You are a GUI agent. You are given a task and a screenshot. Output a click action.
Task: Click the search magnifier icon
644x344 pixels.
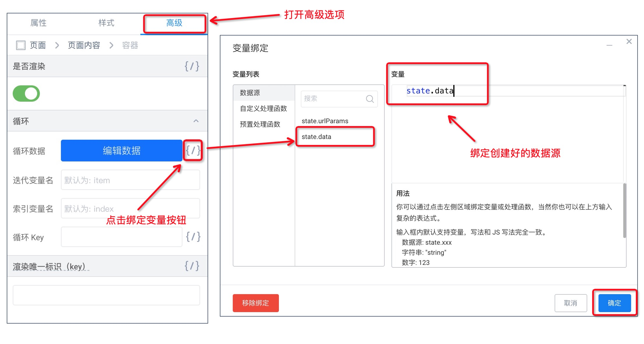(370, 99)
